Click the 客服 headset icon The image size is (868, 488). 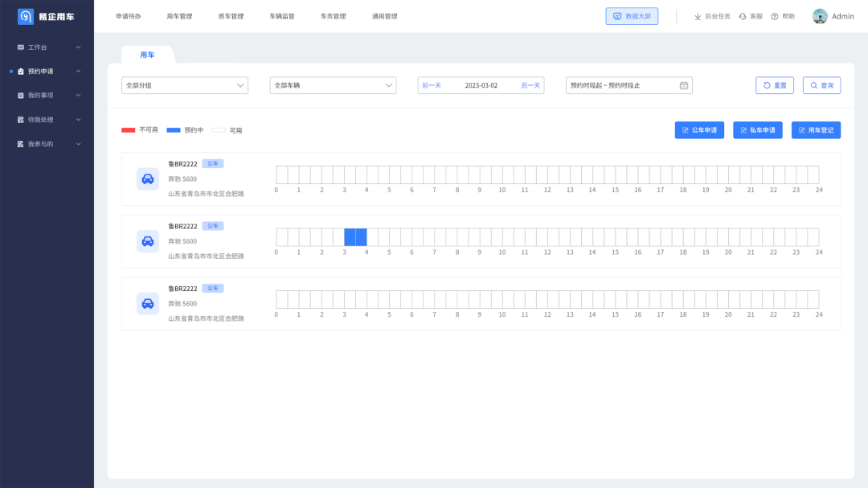click(x=743, y=16)
